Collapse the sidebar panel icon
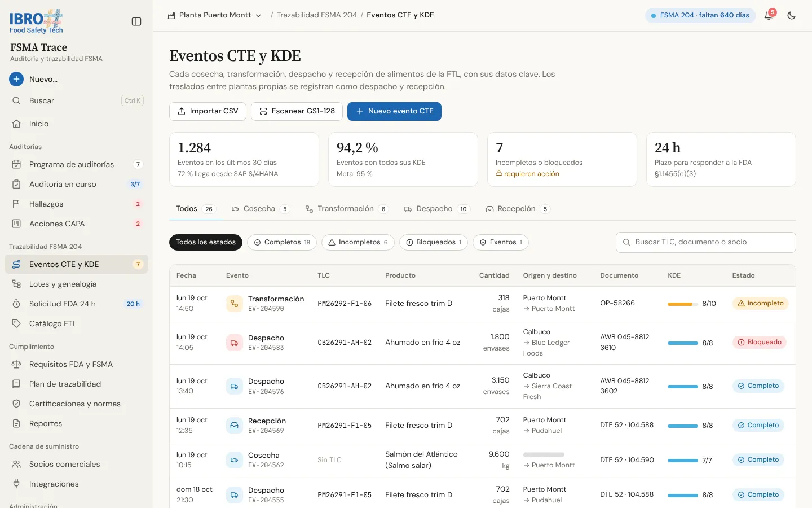 [136, 21]
